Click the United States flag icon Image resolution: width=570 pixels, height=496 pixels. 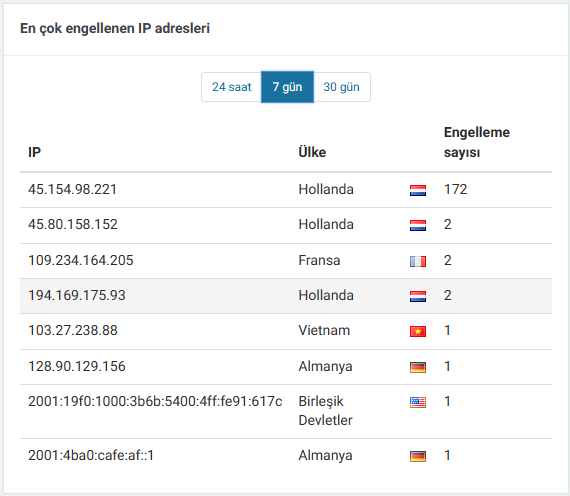[418, 402]
